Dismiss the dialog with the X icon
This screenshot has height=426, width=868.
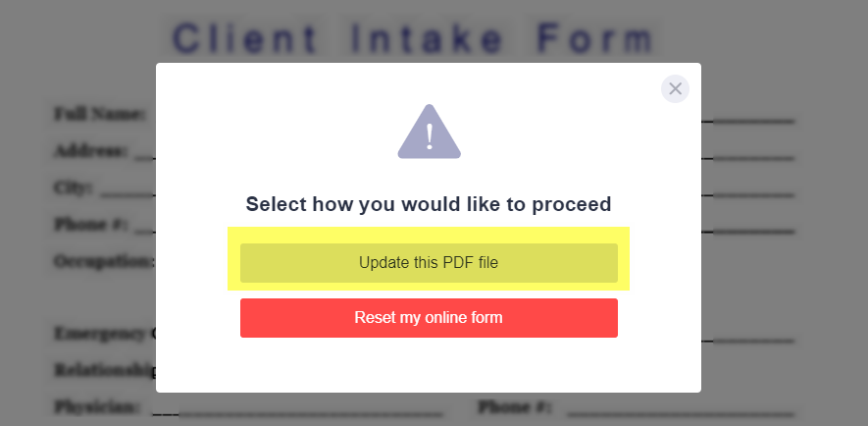[675, 88]
